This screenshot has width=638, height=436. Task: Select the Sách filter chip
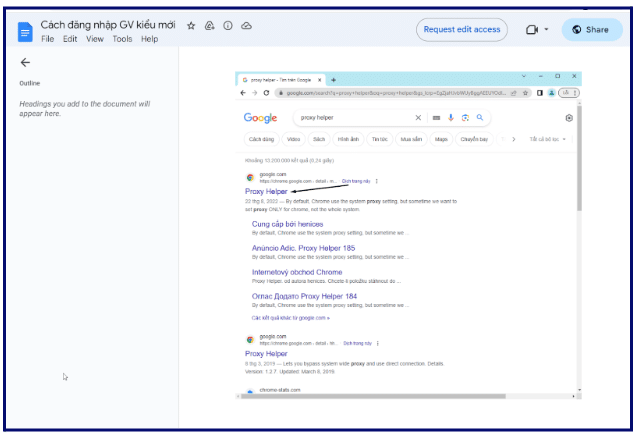[x=319, y=140]
